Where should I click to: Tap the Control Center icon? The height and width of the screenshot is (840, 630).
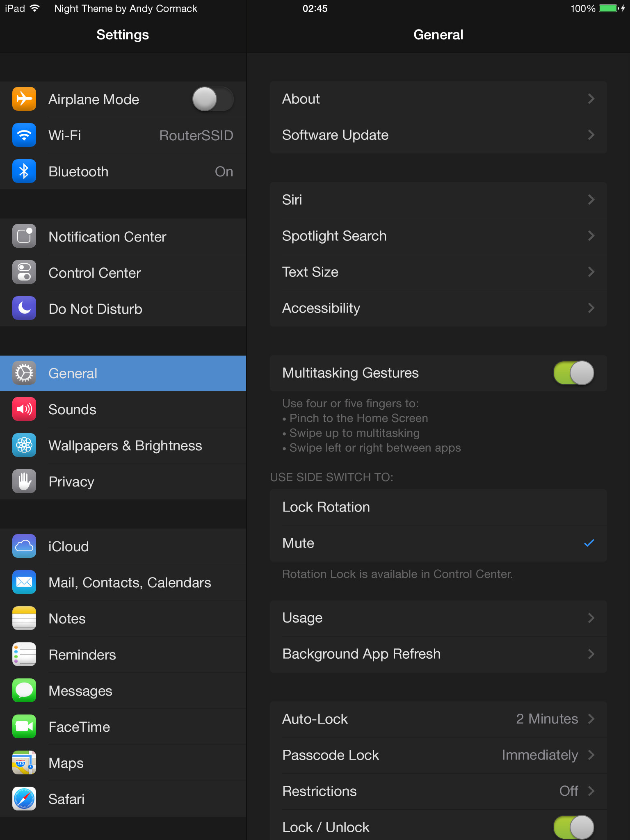point(24,272)
